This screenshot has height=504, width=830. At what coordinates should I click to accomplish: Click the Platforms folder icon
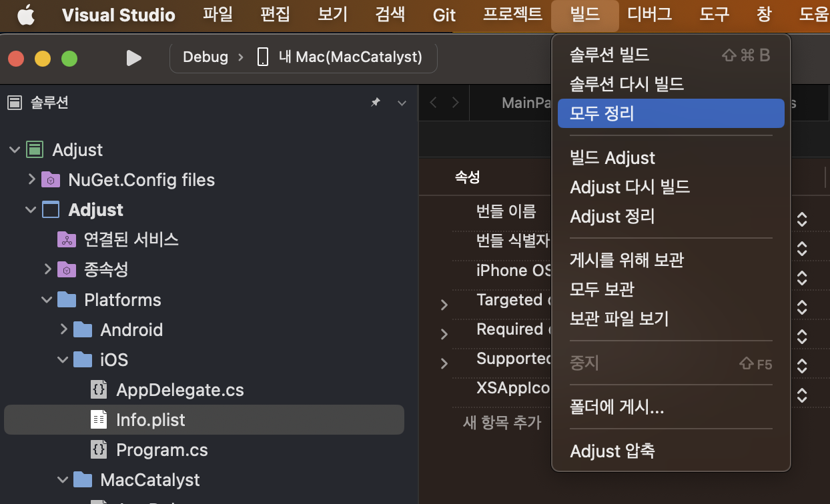[x=66, y=299]
